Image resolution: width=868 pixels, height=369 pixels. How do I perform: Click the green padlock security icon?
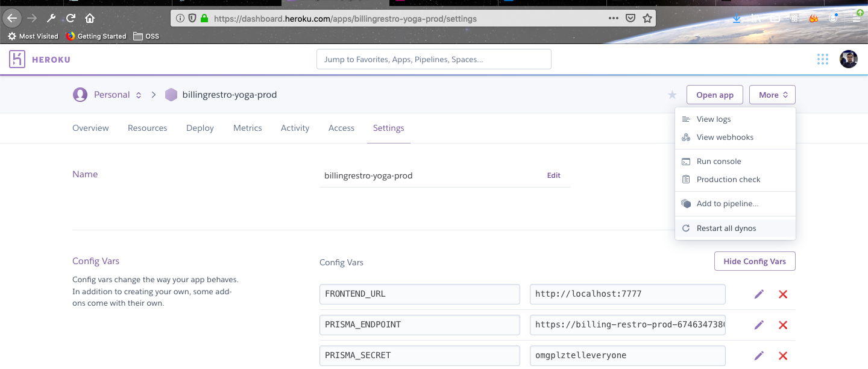pos(204,19)
